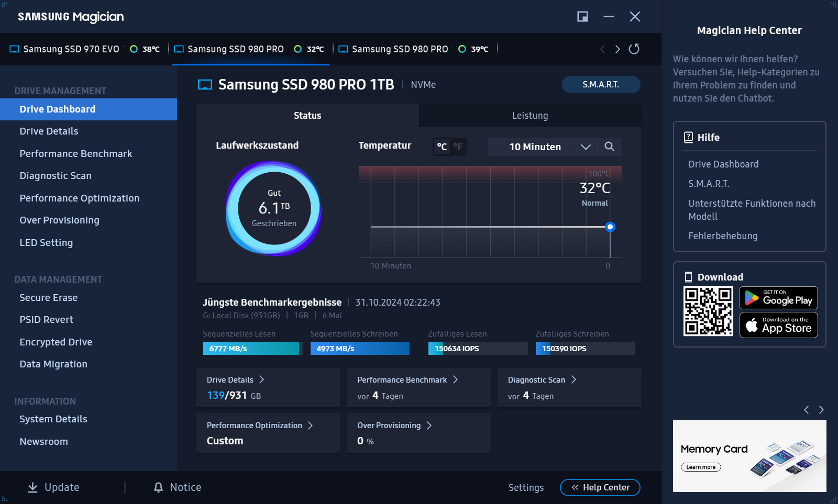Toggle compact window mode icon
The height and width of the screenshot is (504, 838).
tap(582, 17)
